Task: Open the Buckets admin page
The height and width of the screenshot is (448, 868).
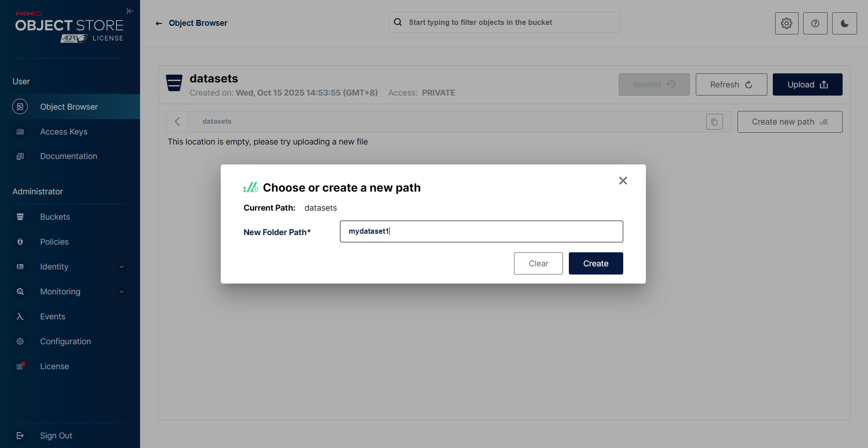Action: [x=55, y=217]
